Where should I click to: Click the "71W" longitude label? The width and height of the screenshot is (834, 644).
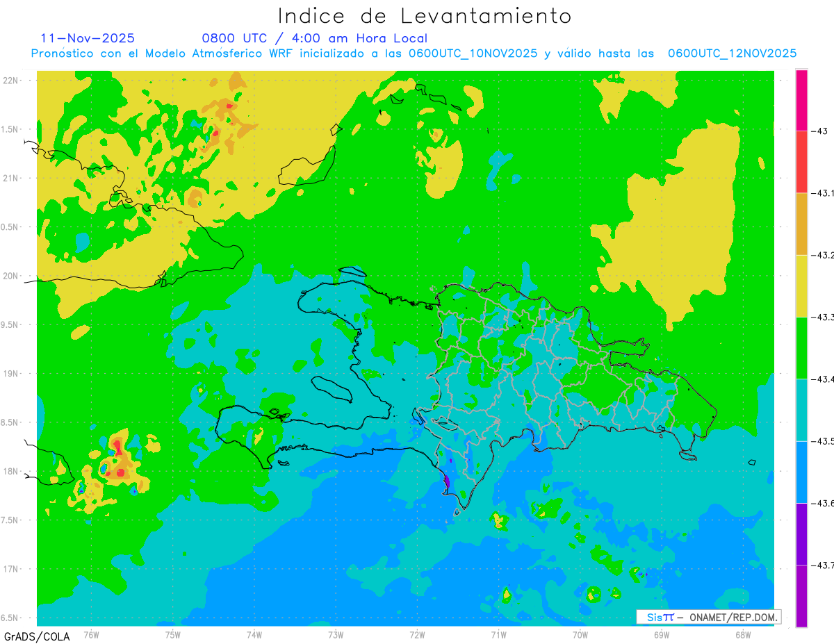(498, 634)
